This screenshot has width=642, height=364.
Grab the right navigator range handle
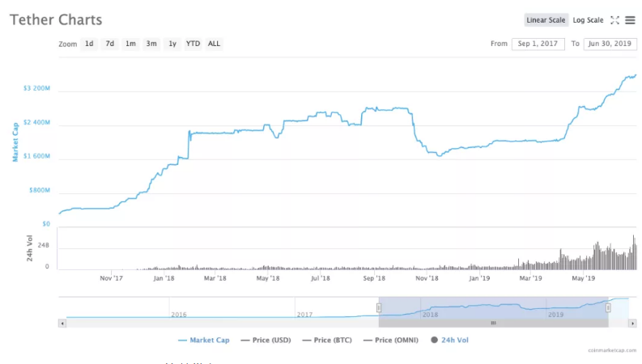608,307
